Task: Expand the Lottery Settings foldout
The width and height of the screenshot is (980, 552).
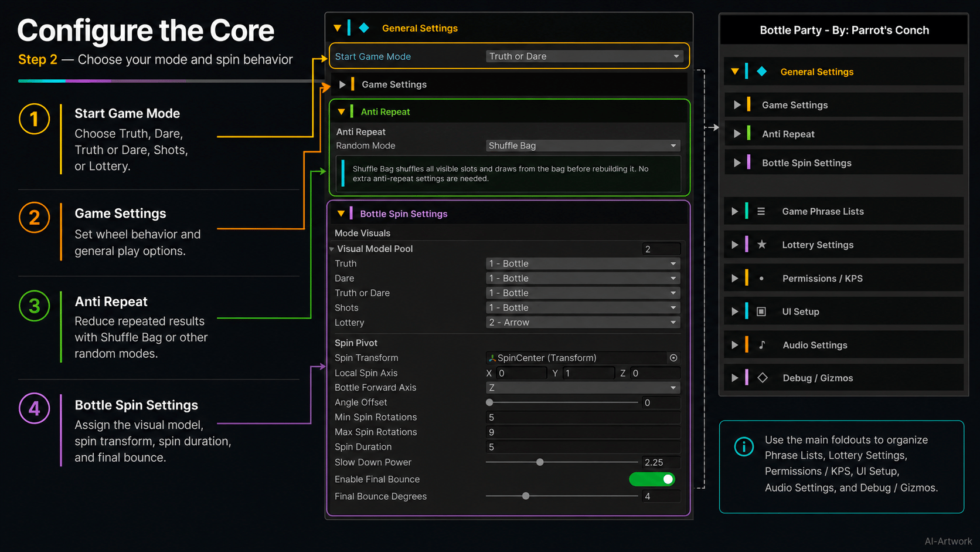Action: 734,245
